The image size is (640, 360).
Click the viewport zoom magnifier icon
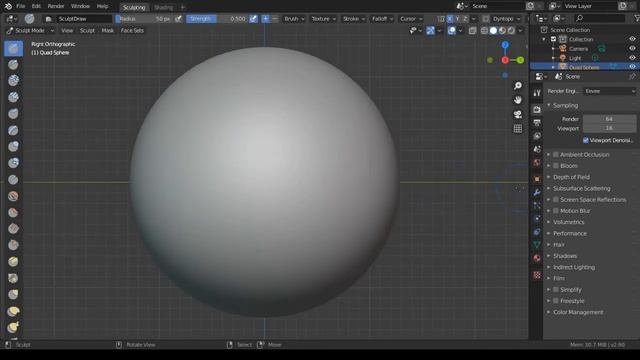pyautogui.click(x=518, y=86)
